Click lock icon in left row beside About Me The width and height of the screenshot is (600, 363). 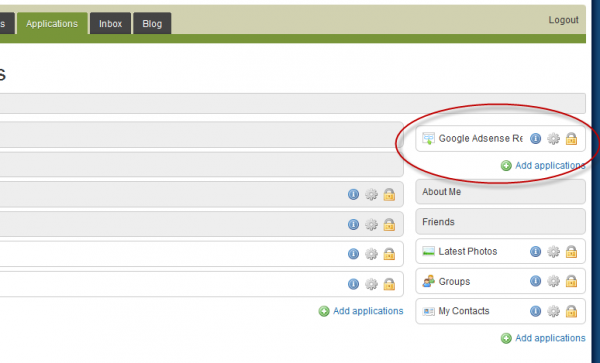[x=389, y=195]
